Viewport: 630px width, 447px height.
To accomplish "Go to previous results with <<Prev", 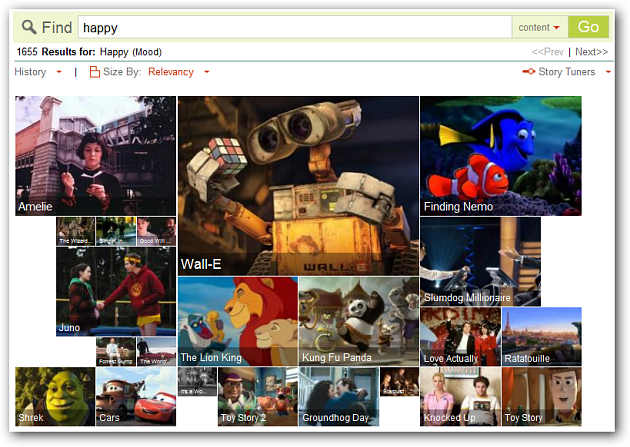I will click(x=547, y=52).
